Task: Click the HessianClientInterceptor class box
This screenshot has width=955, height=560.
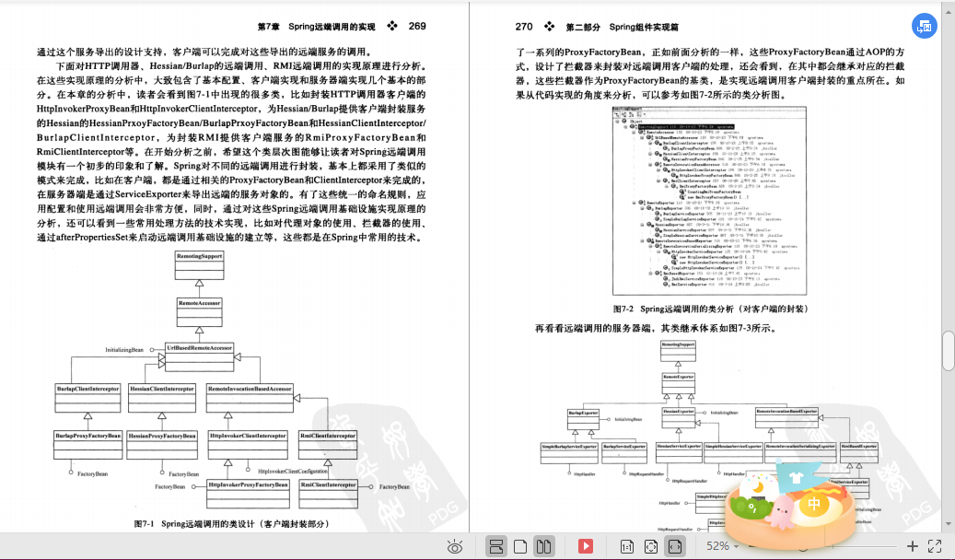Action: (162, 398)
